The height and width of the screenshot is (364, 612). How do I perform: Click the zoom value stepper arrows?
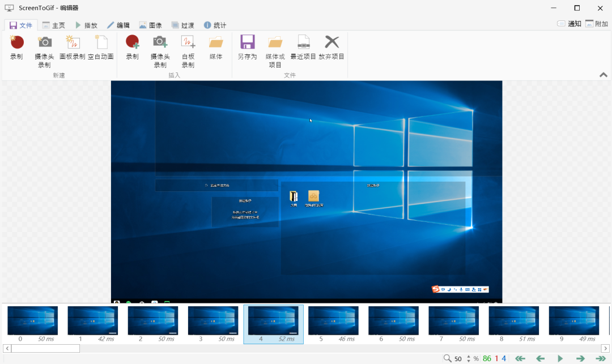click(x=469, y=358)
